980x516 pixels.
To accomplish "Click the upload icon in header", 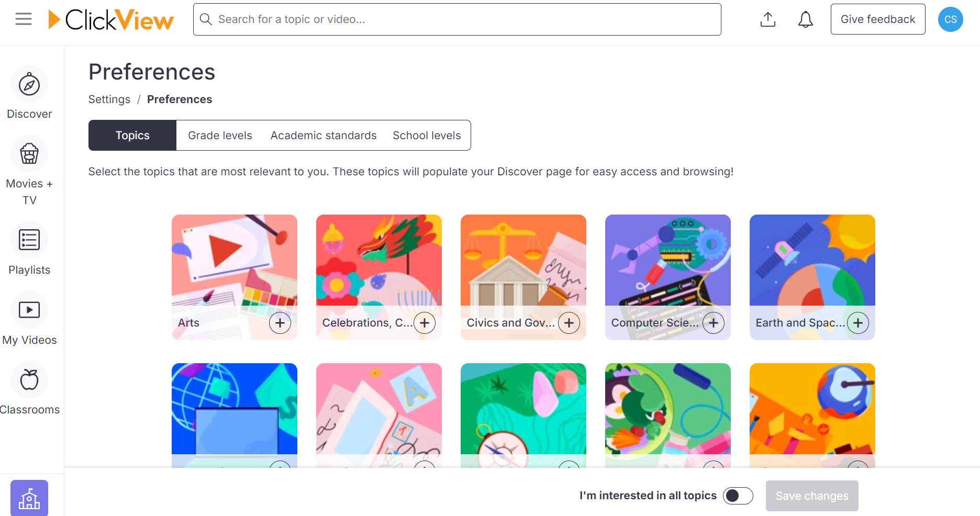I will pyautogui.click(x=768, y=19).
